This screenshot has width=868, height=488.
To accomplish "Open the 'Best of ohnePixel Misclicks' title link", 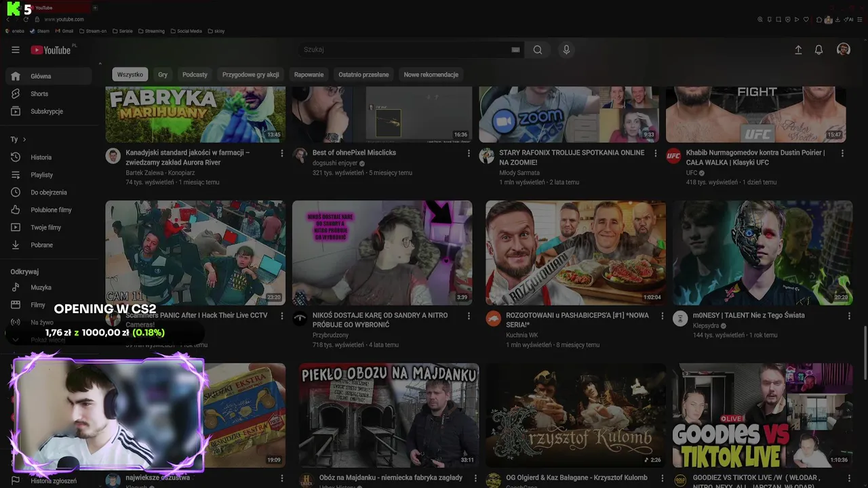I will coord(354,152).
